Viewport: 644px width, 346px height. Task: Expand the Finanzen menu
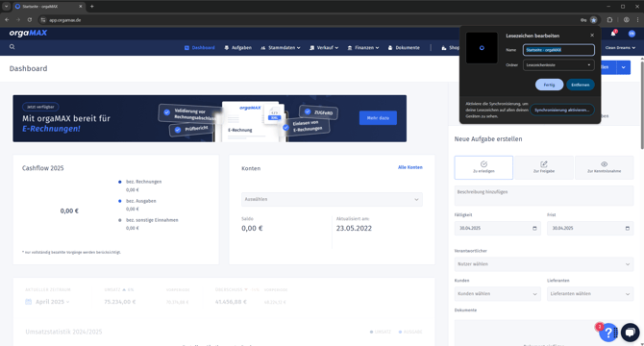tap(363, 48)
